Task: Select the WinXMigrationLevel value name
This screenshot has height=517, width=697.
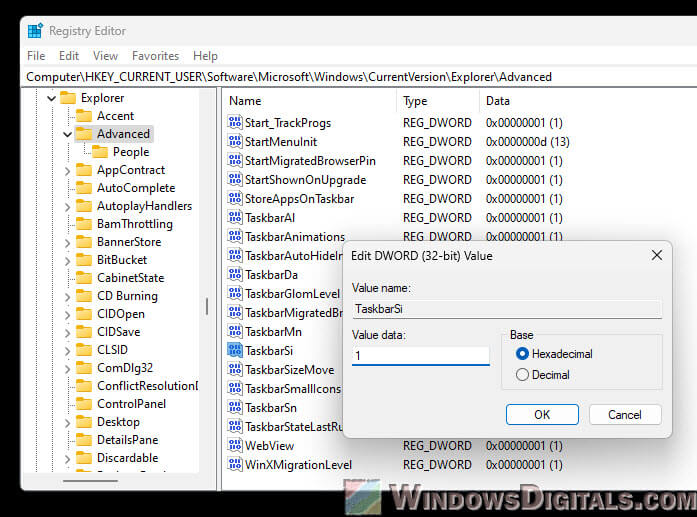Action: 298,465
